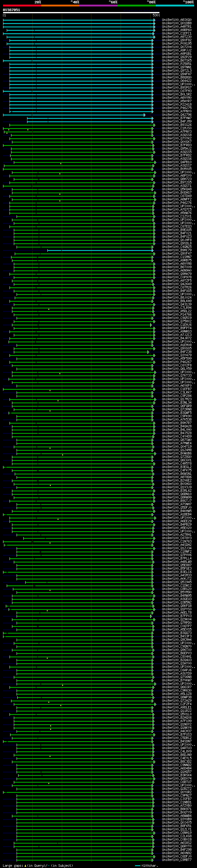
Task: Select the UniRef100_B9SPG7 label
Action: (x=177, y=88)
